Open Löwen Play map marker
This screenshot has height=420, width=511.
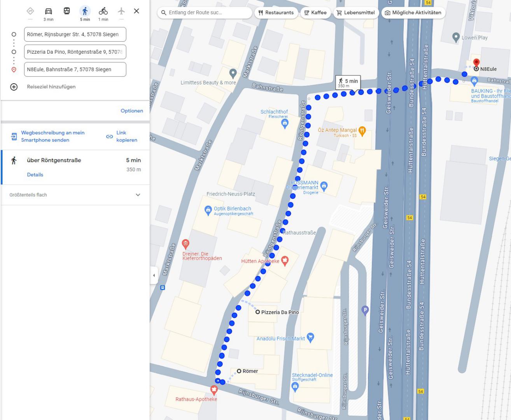[x=456, y=37]
